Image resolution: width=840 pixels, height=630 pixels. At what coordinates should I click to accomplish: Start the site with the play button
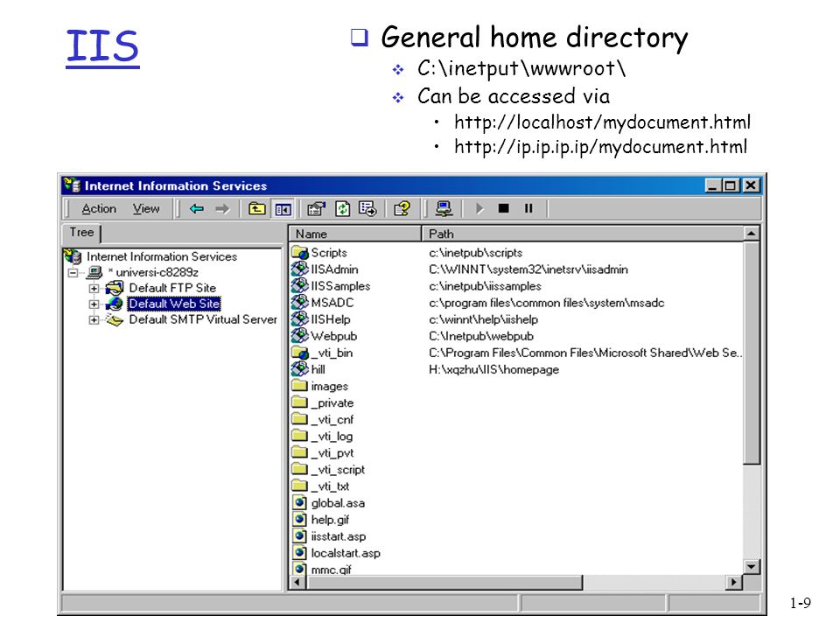[479, 208]
